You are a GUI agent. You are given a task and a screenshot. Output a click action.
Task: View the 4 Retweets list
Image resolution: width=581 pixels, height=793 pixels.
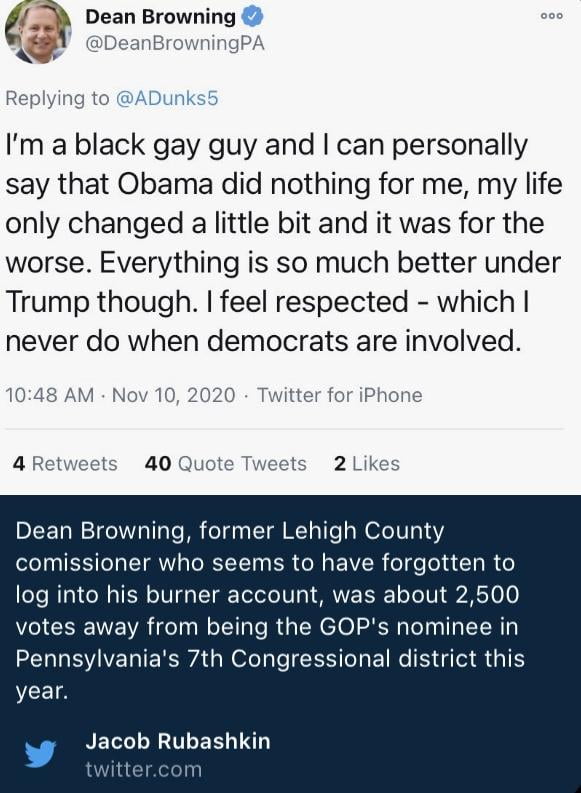tap(65, 463)
